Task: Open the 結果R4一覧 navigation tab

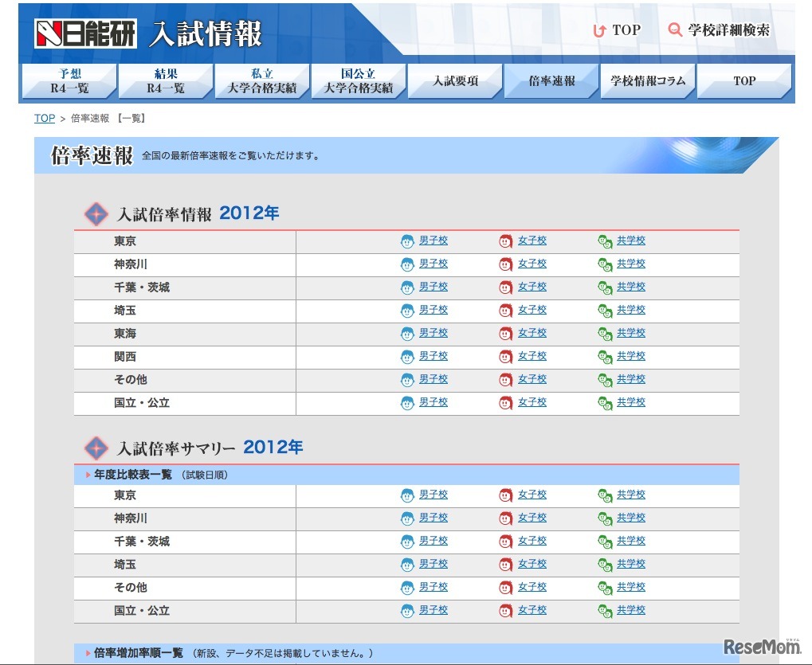Action: pos(166,81)
